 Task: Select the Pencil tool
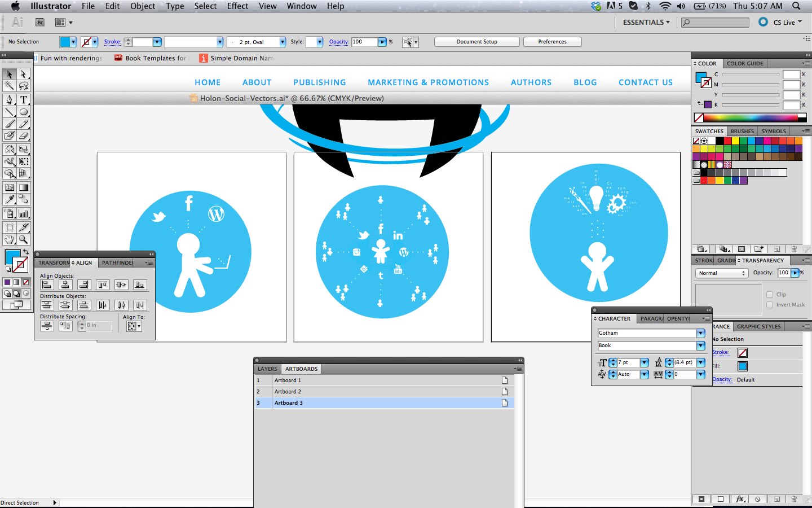[x=23, y=124]
